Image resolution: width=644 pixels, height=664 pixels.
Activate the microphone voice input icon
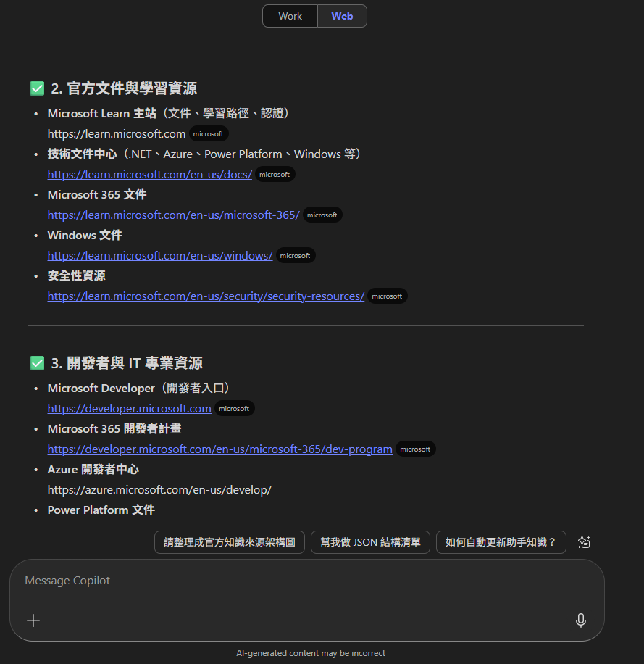tap(581, 621)
